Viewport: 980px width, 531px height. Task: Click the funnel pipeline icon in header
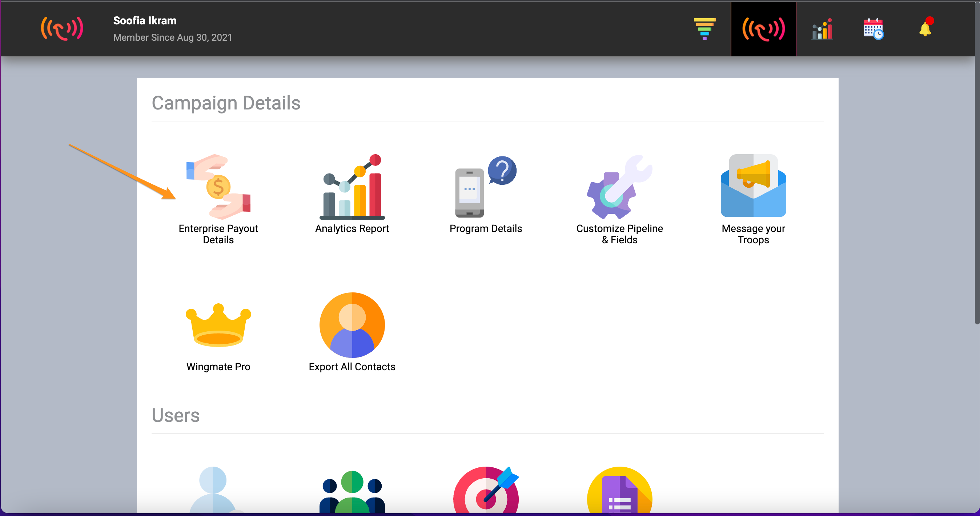click(x=704, y=29)
